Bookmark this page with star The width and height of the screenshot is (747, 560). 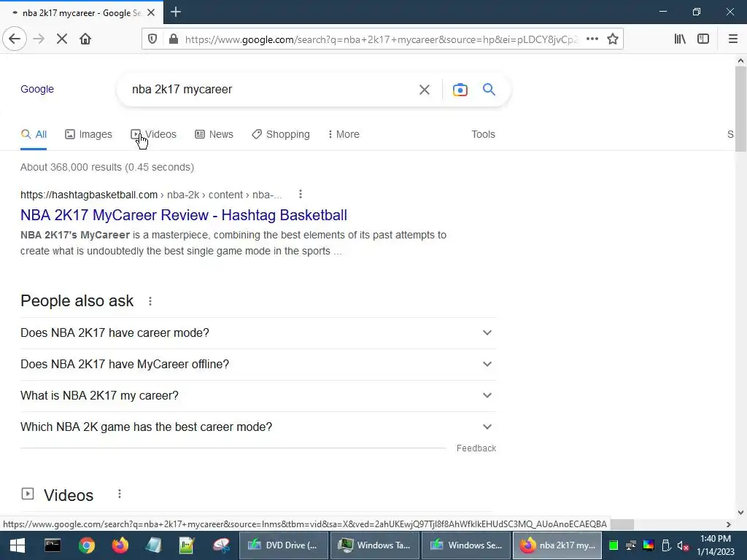tap(613, 39)
